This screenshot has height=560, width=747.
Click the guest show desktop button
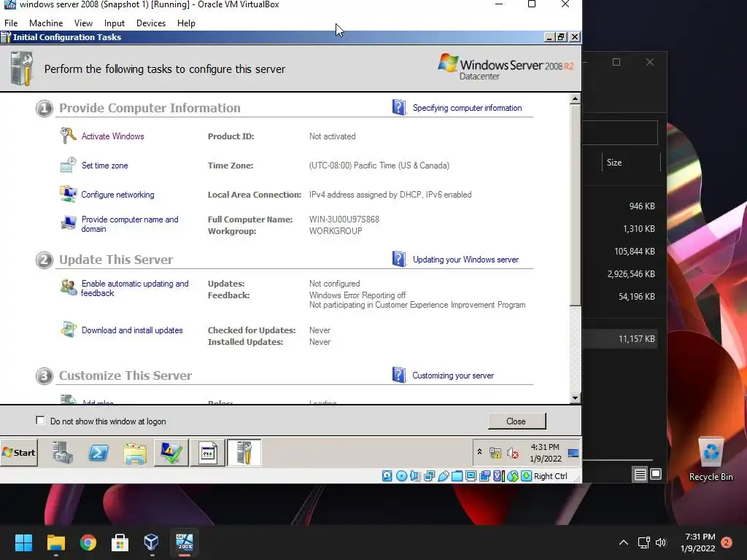tap(573, 453)
